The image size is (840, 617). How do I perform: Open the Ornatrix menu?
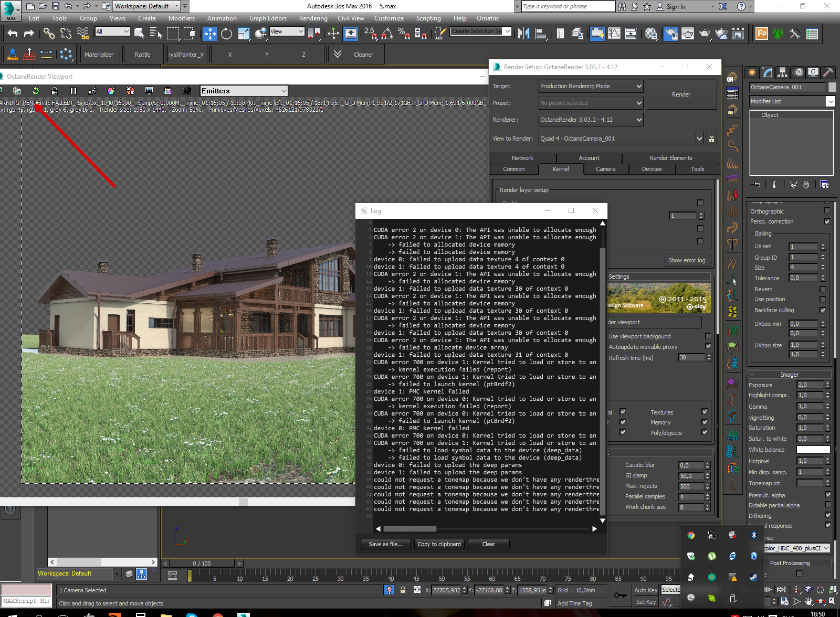[x=488, y=18]
